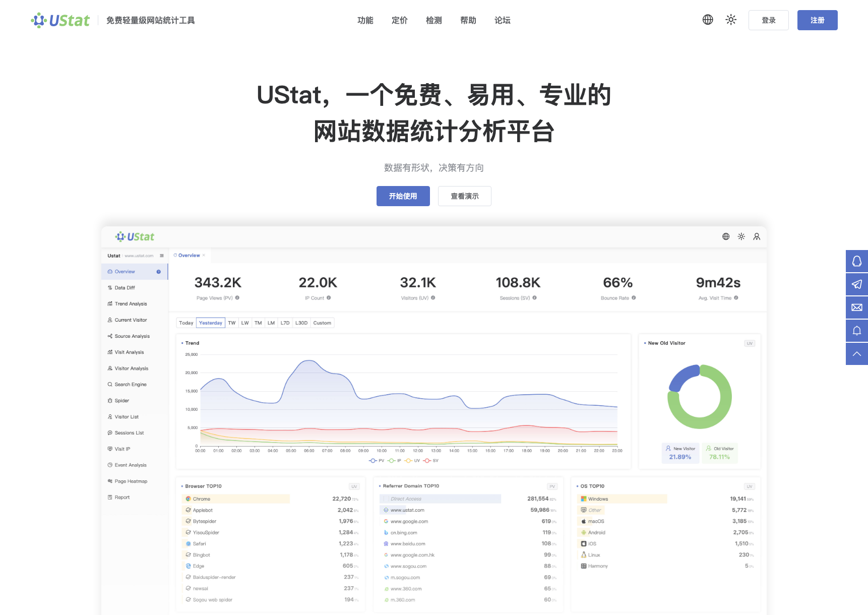Click UV badge on New Old Visitor card

750,344
